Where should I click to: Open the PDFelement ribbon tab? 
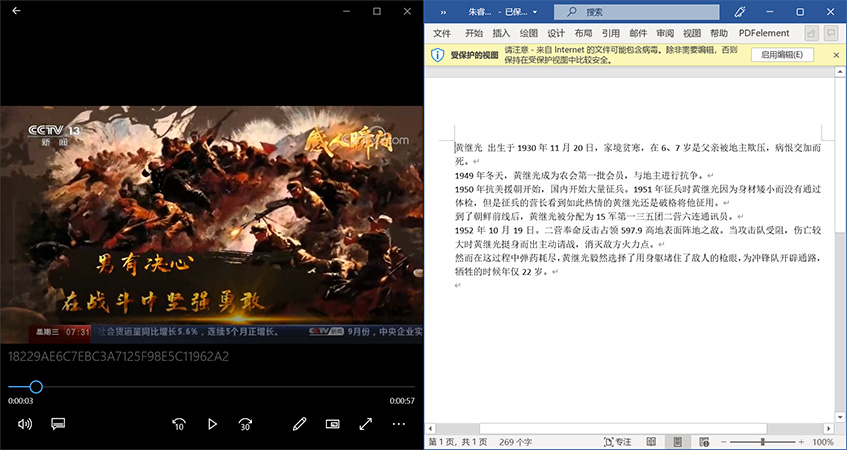click(x=764, y=33)
